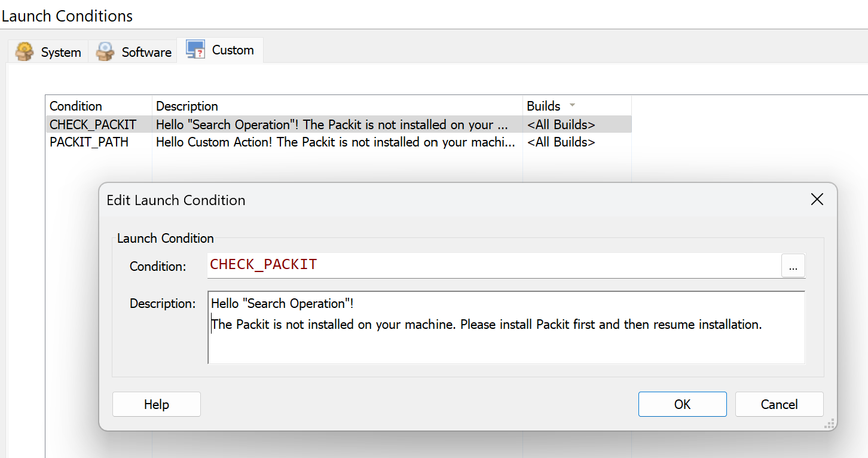Click the Builds column sort arrow

coord(573,105)
